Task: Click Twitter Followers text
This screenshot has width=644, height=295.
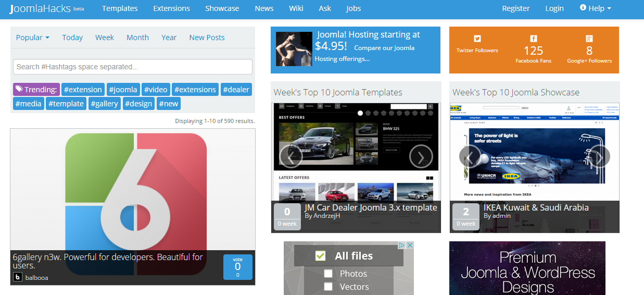Action: [477, 51]
